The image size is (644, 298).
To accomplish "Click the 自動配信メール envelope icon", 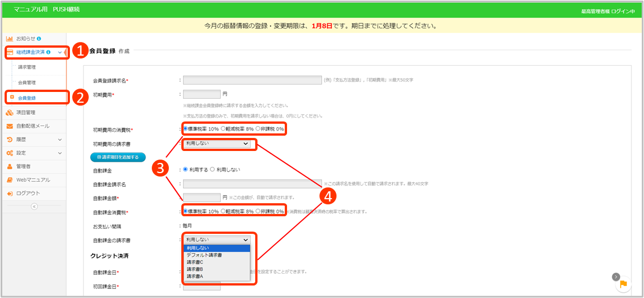I will coord(10,126).
